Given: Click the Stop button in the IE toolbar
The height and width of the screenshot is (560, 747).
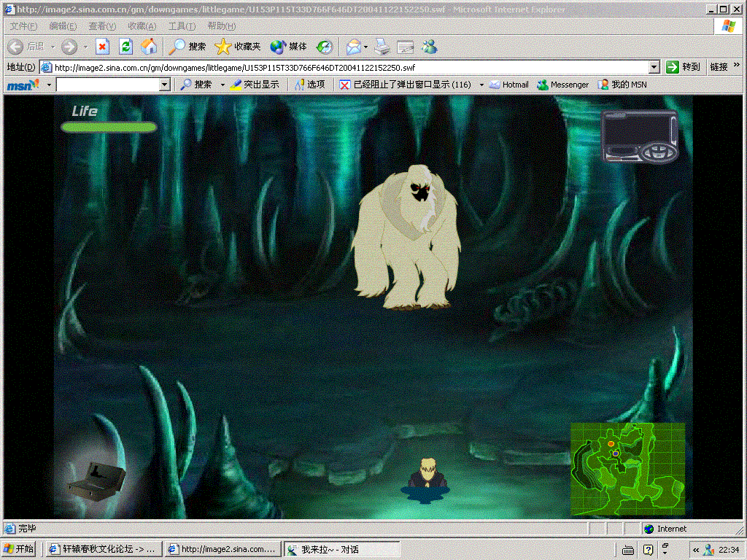Looking at the screenshot, I should 103,47.
